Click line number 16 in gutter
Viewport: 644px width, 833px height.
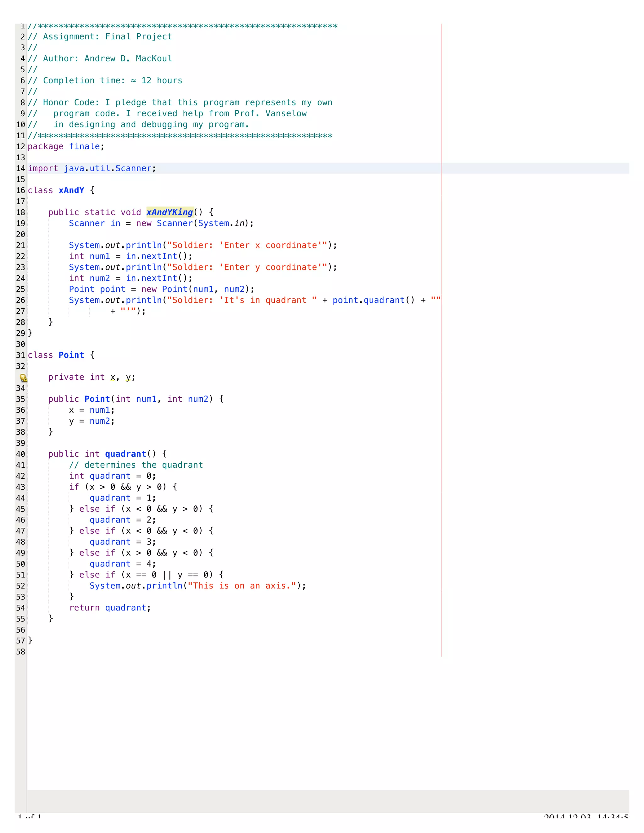click(21, 190)
